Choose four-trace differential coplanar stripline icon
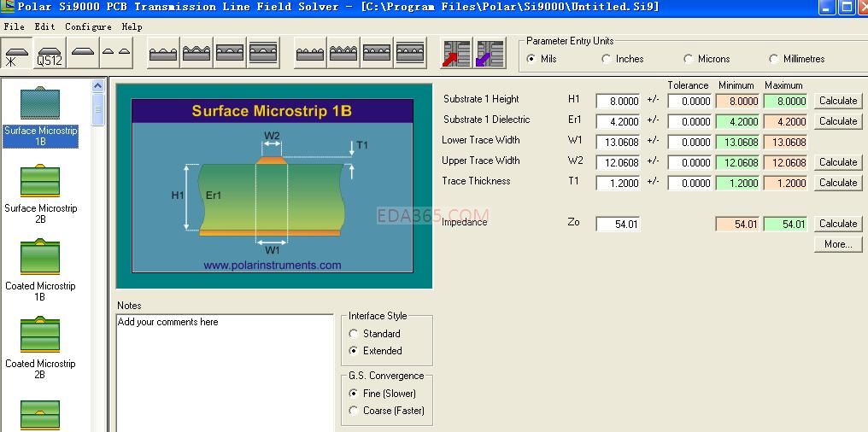868x432 pixels. coord(409,53)
